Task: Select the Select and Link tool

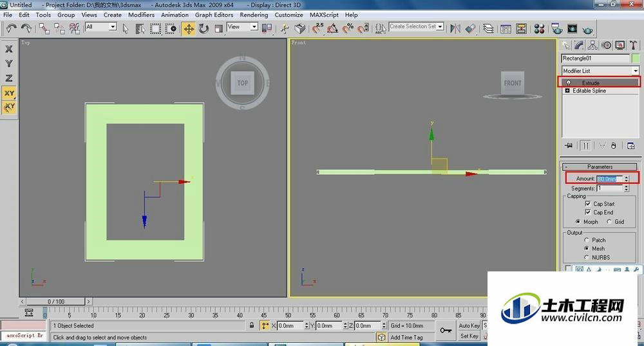Action: [44, 28]
